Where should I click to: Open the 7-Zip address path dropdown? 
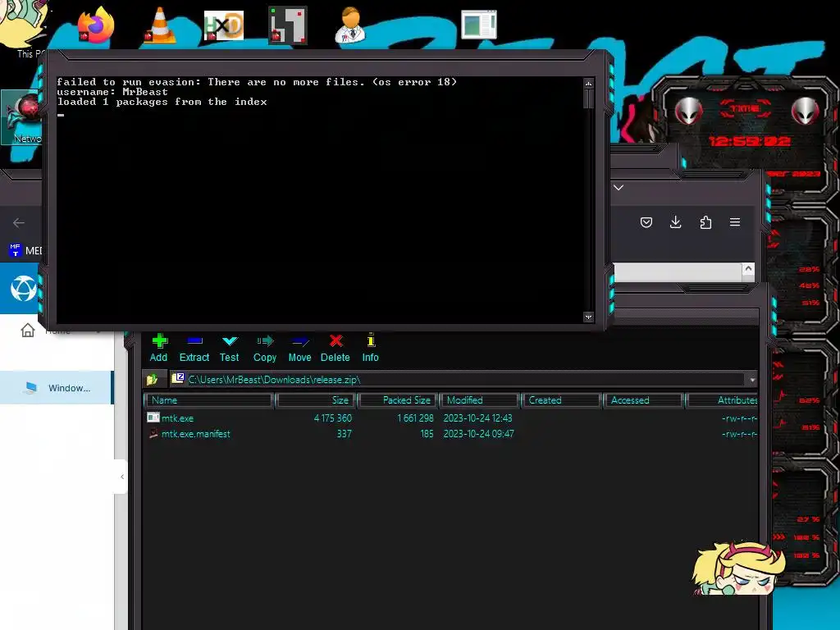pos(752,380)
